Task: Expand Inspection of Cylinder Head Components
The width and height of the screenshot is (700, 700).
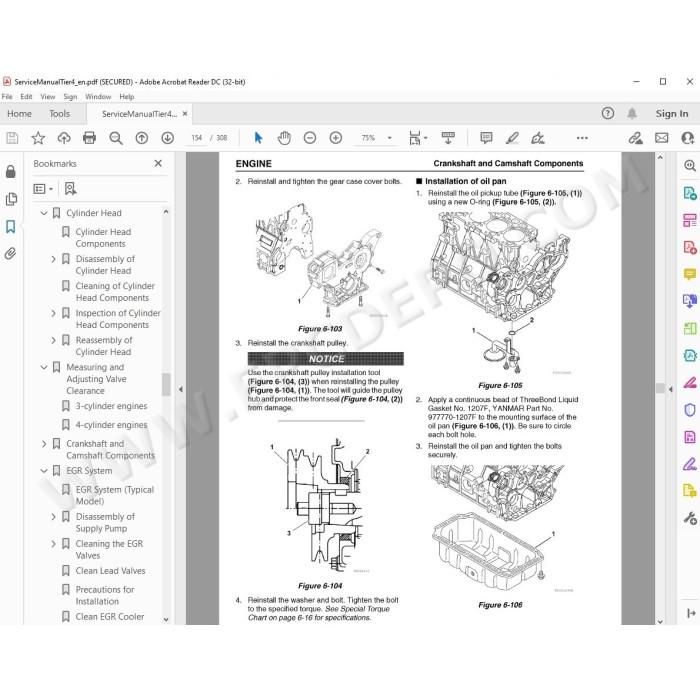Action: click(53, 313)
